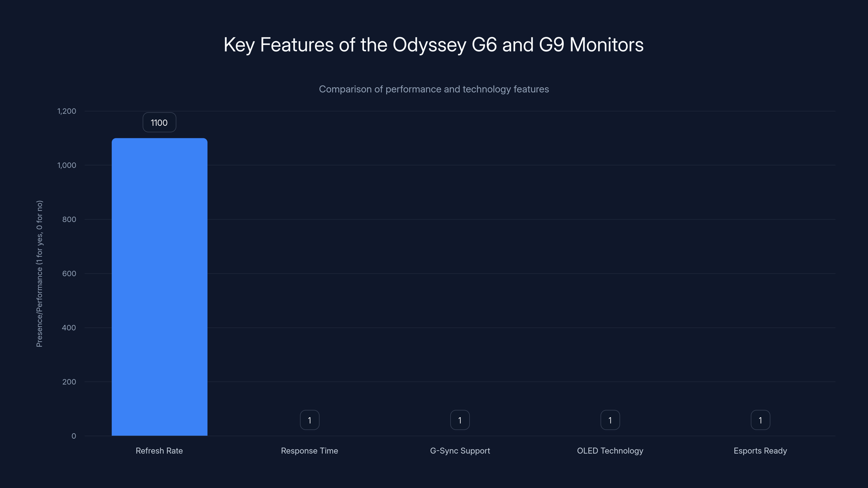Click the blue Refresh Rate bar

tap(159, 287)
